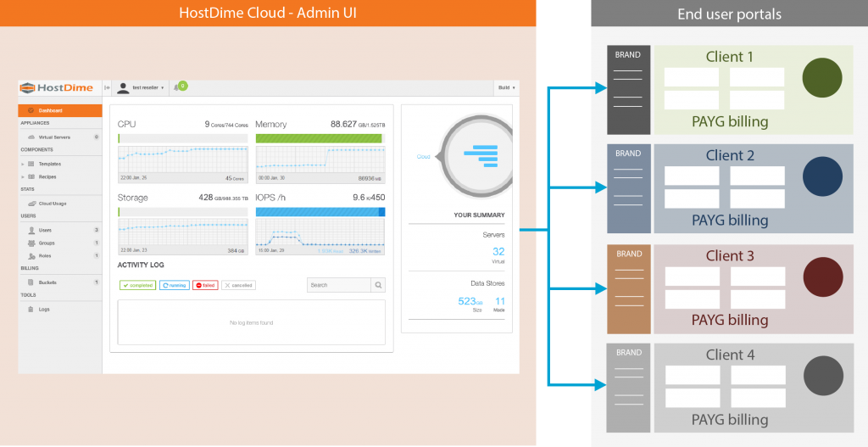Click the activity log Search field

[339, 285]
